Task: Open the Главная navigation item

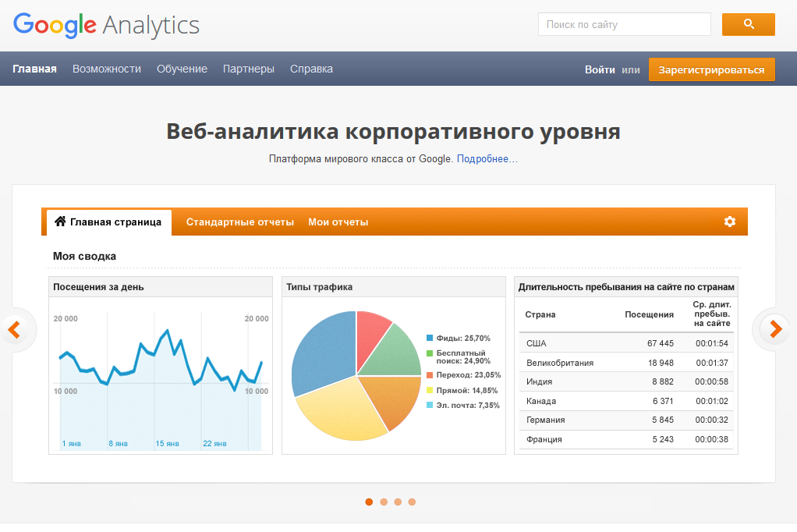Action: (34, 69)
